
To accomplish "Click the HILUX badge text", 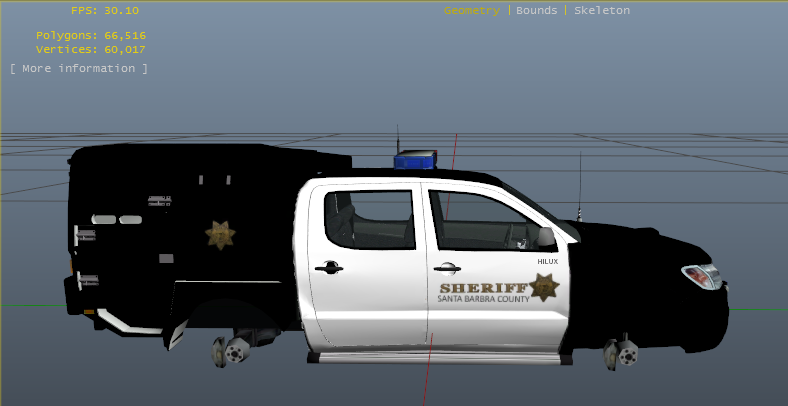I will tap(548, 261).
